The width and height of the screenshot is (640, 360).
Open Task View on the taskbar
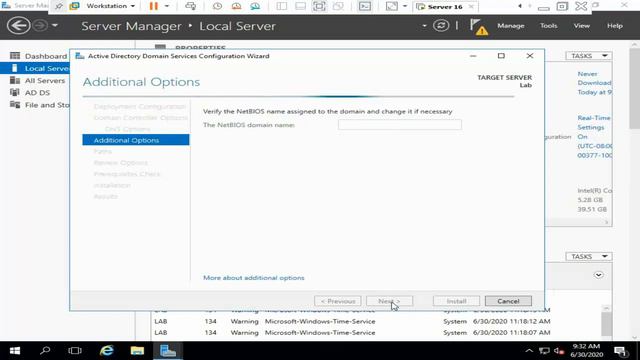[75, 351]
